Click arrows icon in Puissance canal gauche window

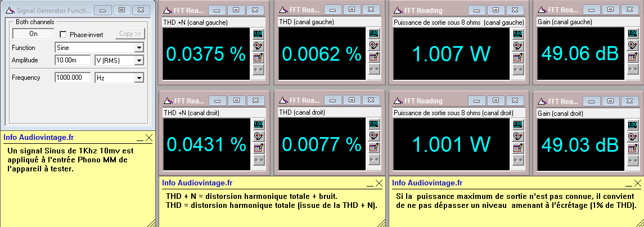517,69
